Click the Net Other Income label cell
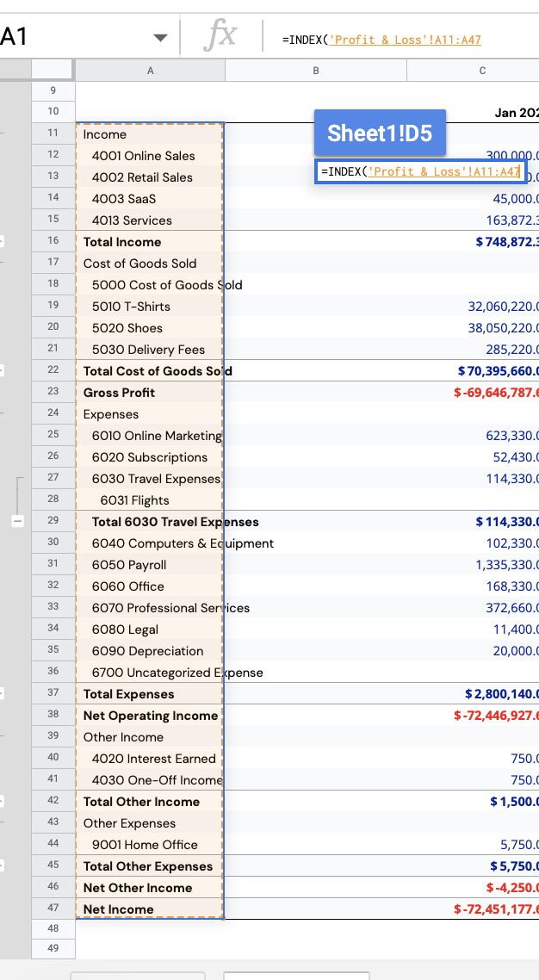This screenshot has width=539, height=980. tap(150, 888)
